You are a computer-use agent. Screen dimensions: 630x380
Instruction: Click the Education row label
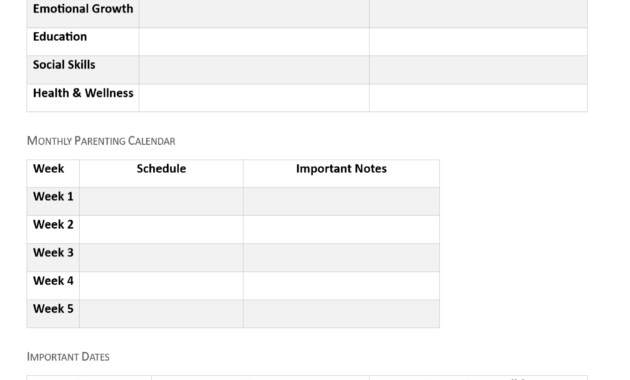click(x=60, y=37)
